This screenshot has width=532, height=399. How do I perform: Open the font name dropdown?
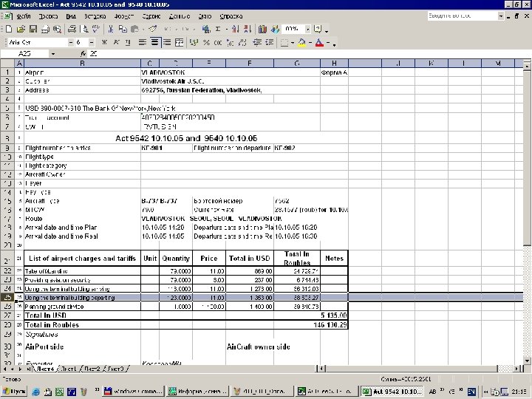coord(71,42)
